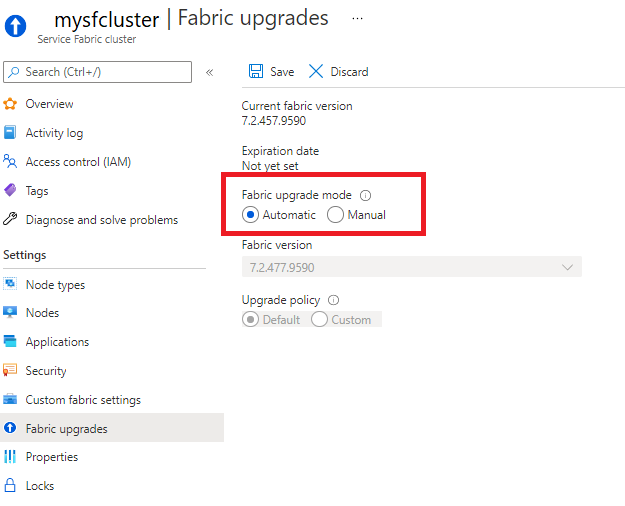Screen dimensions: 625x506
Task: Click the Activity log icon
Action: [x=10, y=133]
